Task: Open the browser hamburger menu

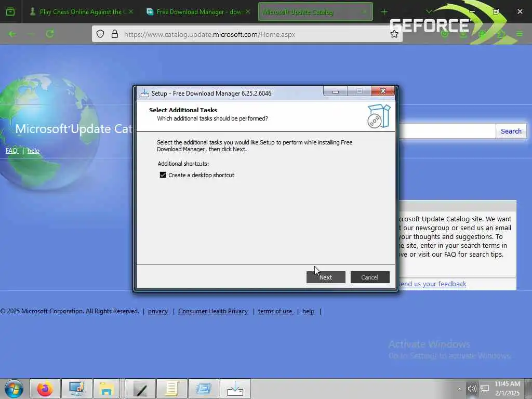Action: point(520,34)
